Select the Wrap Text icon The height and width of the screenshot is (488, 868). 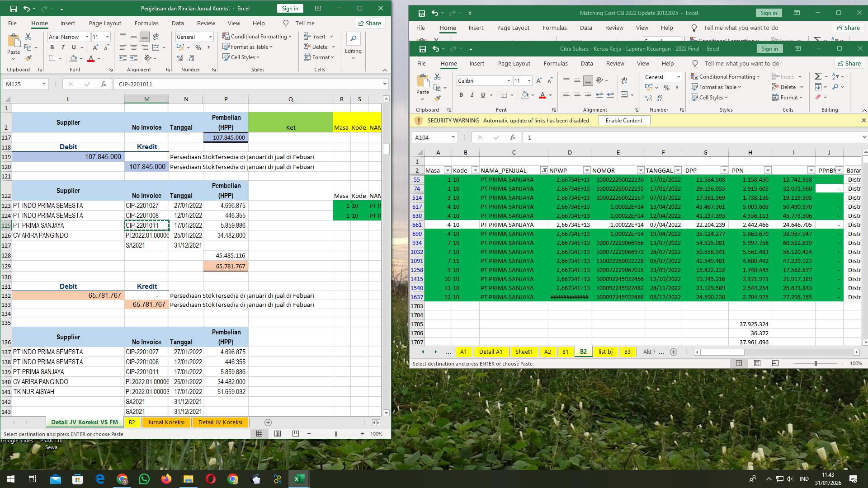624,80
